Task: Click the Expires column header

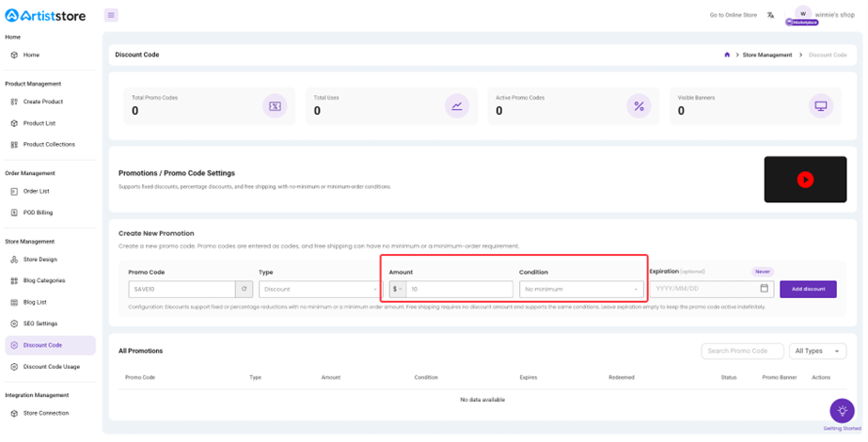Action: click(529, 377)
